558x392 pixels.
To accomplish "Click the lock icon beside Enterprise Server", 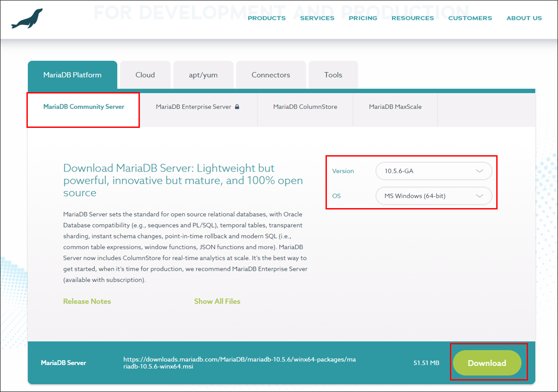I will pyautogui.click(x=237, y=107).
